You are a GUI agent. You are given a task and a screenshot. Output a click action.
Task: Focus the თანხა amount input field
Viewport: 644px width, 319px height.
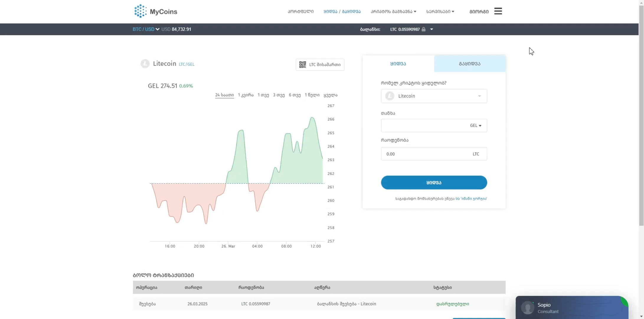pyautogui.click(x=434, y=126)
